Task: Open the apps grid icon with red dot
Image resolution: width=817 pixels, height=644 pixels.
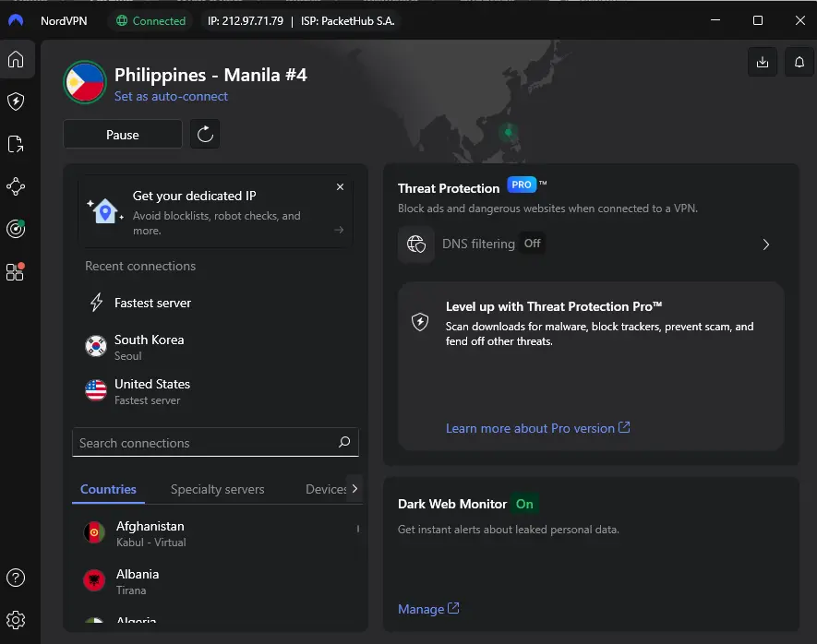Action: click(15, 271)
